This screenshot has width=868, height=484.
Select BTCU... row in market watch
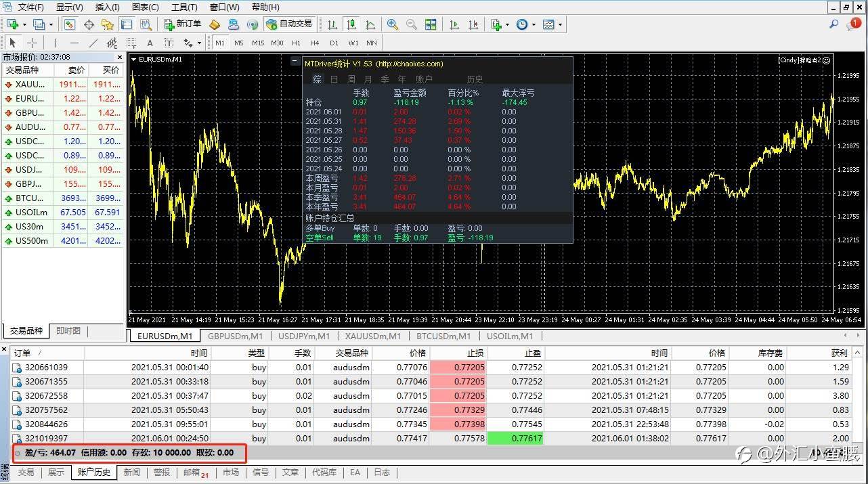pyautogui.click(x=63, y=198)
